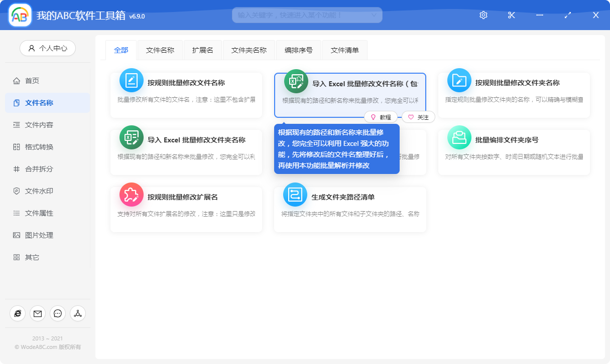Click the keyword search input field
The height and width of the screenshot is (364, 610).
301,15
